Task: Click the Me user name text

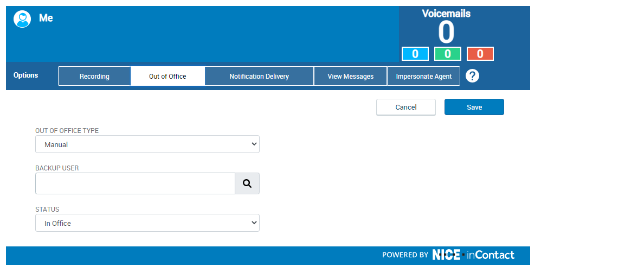Action: [46, 18]
